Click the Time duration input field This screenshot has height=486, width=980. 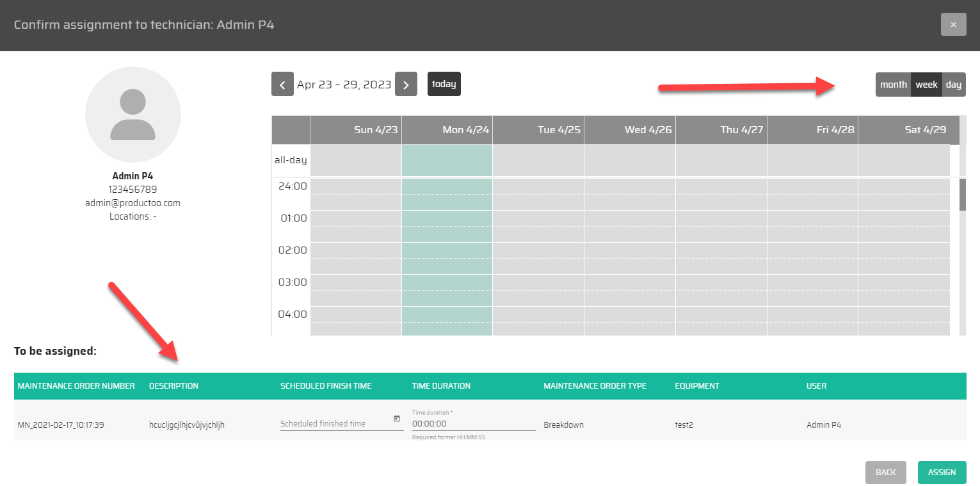473,423
